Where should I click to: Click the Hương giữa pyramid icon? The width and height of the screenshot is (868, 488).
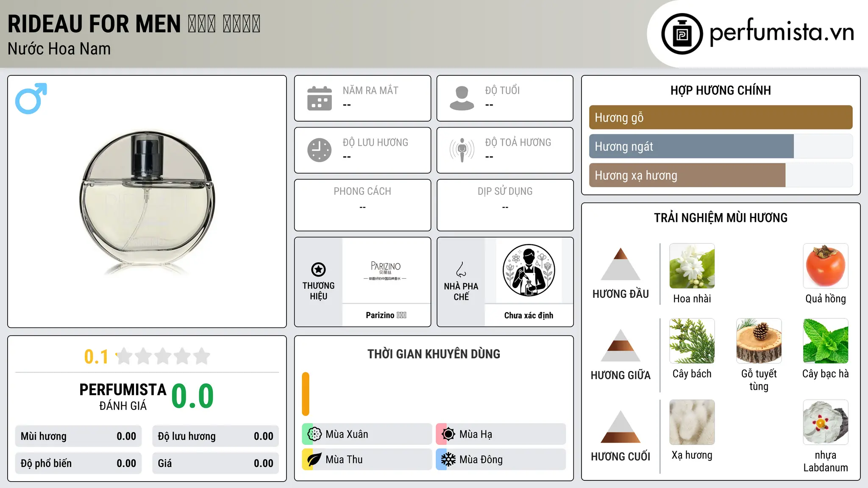click(620, 345)
